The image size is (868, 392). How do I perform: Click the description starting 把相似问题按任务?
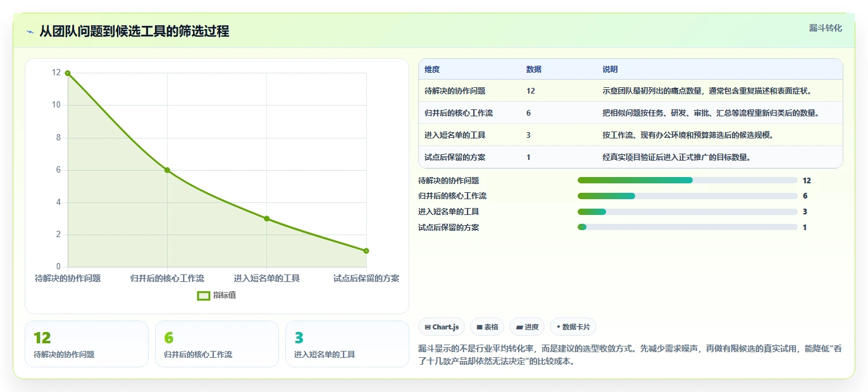[710, 113]
